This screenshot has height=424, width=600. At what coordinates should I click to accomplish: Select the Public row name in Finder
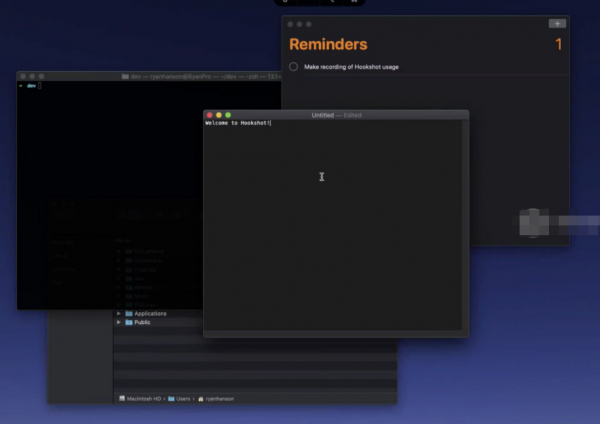[142, 322]
